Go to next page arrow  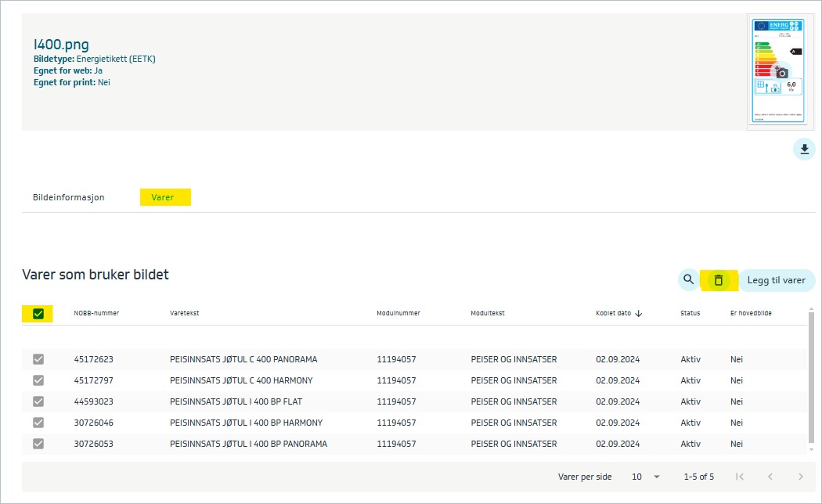pos(800,477)
